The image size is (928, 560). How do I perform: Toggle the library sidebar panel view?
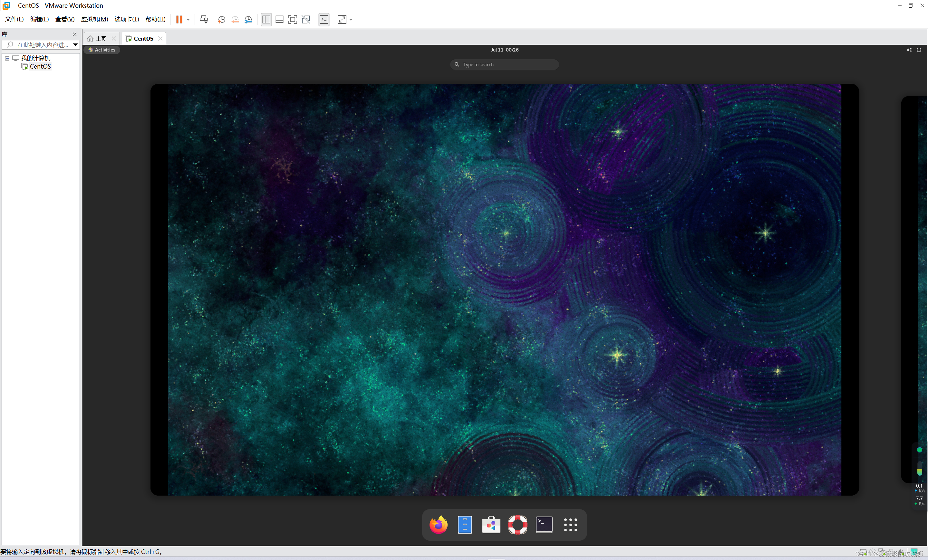coord(266,20)
